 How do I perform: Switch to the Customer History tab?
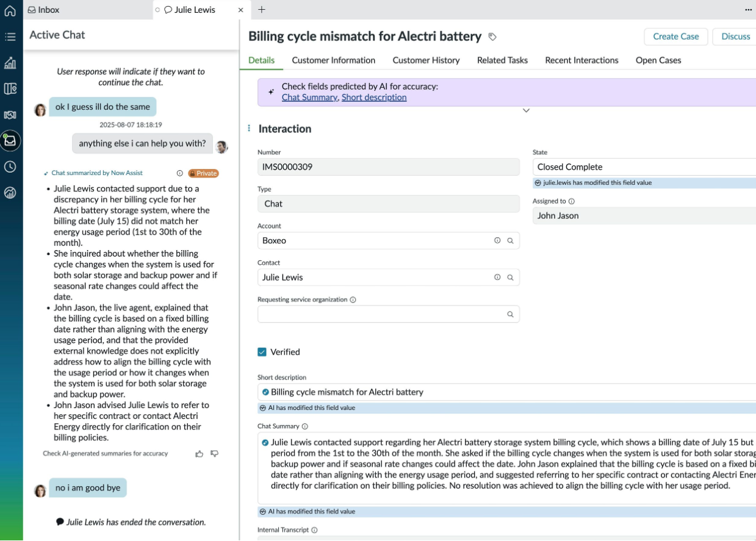pos(426,60)
